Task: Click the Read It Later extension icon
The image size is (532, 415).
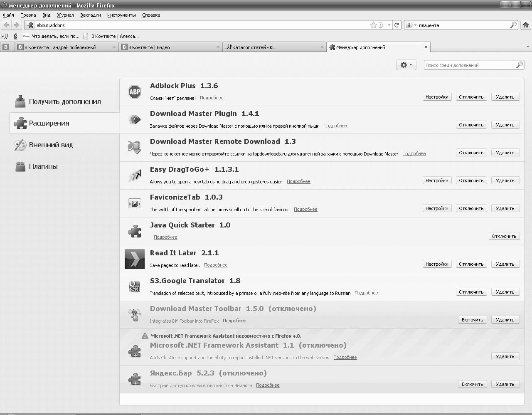Action: [135, 259]
